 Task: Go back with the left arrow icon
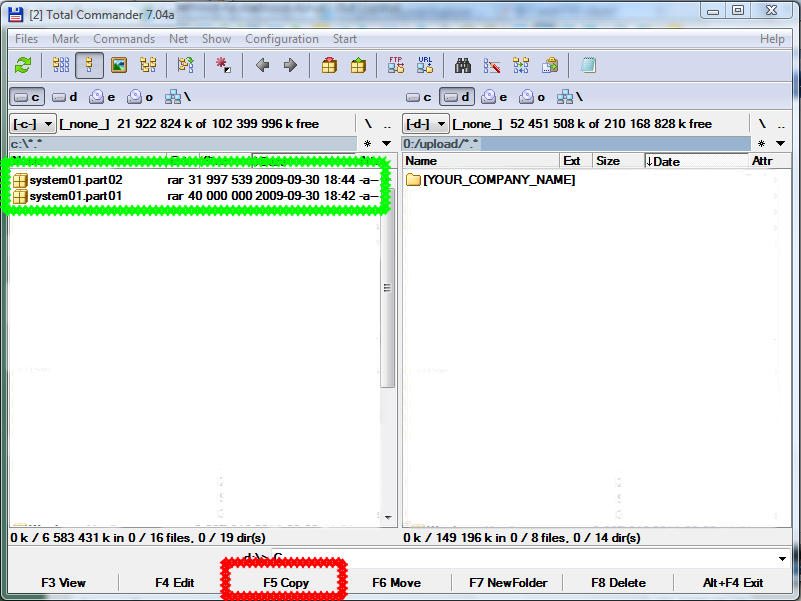[262, 66]
